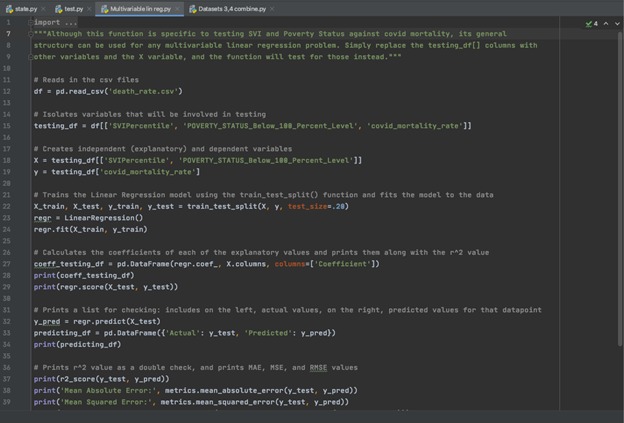
Task: Close the Multivariable lin reg.py tab
Action: point(177,9)
